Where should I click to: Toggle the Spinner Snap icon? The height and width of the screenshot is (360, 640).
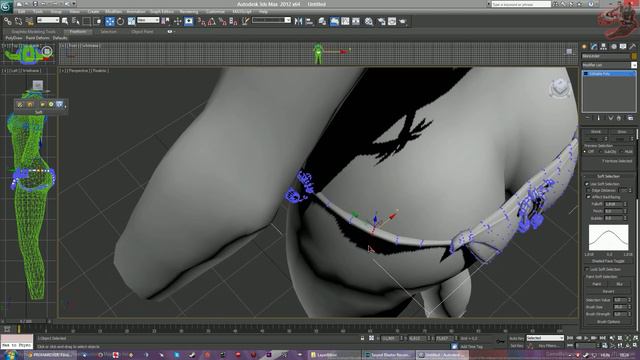pos(233,21)
